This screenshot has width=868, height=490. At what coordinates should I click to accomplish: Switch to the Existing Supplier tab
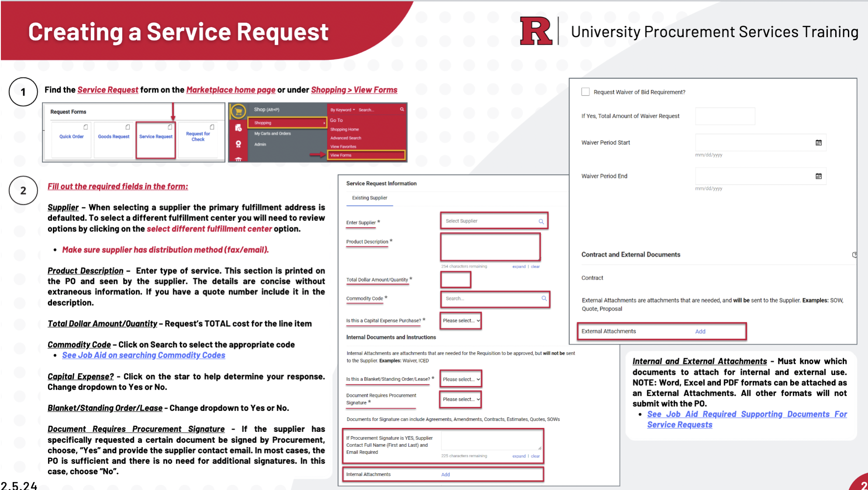coord(369,198)
